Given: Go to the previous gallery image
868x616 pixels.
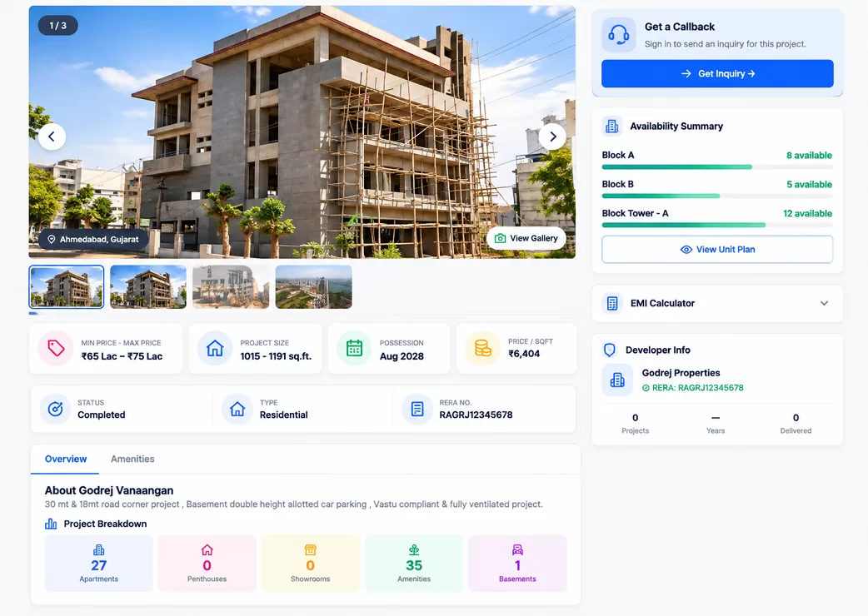Looking at the screenshot, I should point(52,137).
